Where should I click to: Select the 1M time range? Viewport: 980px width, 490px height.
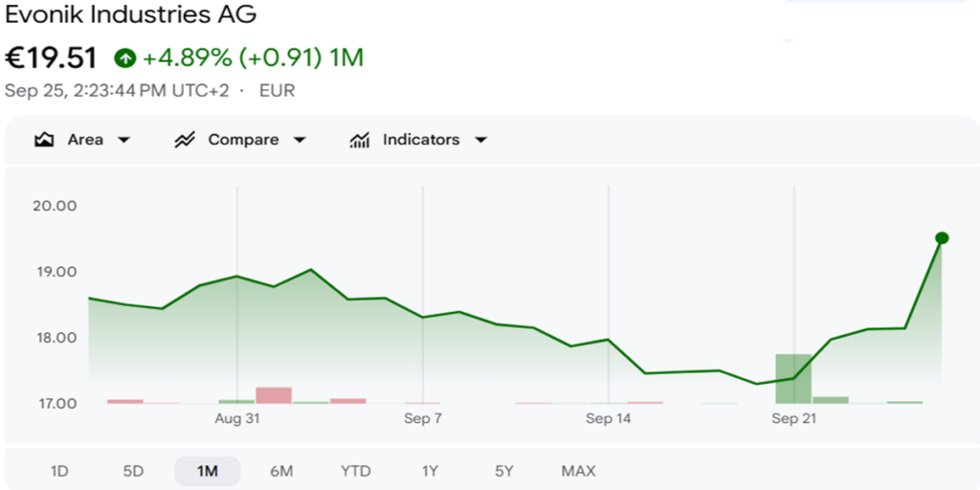pos(207,471)
